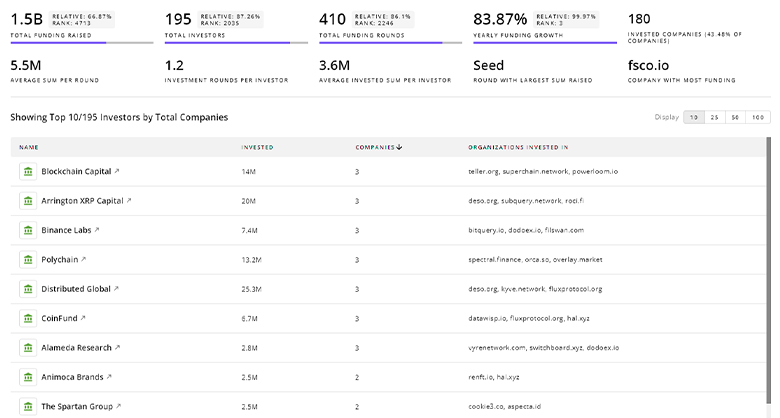Sort table by Invested column header
The width and height of the screenshot is (780, 418).
257,147
